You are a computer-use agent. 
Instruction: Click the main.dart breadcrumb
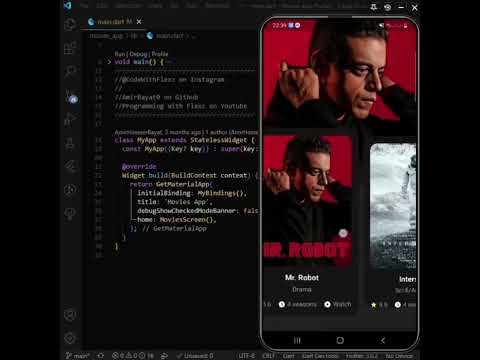coord(170,36)
